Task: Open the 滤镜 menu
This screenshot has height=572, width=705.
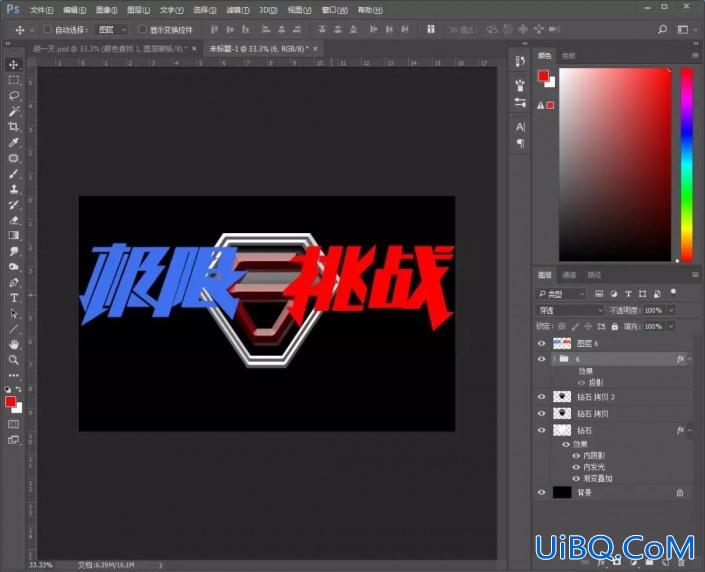Action: [x=237, y=10]
